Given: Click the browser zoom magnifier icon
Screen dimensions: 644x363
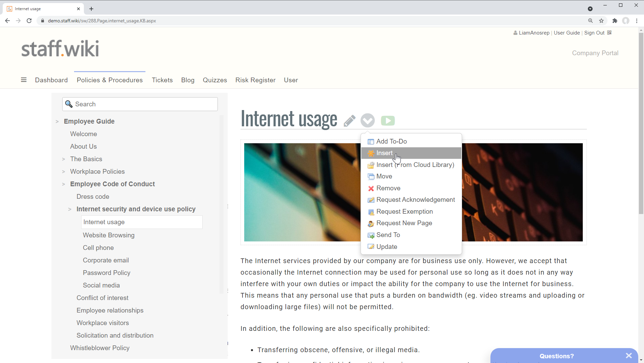Looking at the screenshot, I should click(x=591, y=21).
